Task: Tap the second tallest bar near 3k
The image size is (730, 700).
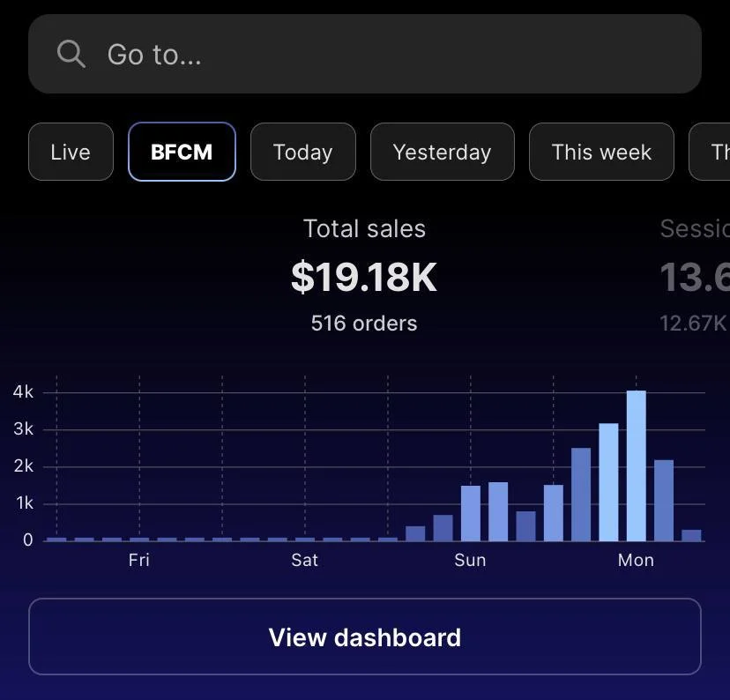Action: 608,481
